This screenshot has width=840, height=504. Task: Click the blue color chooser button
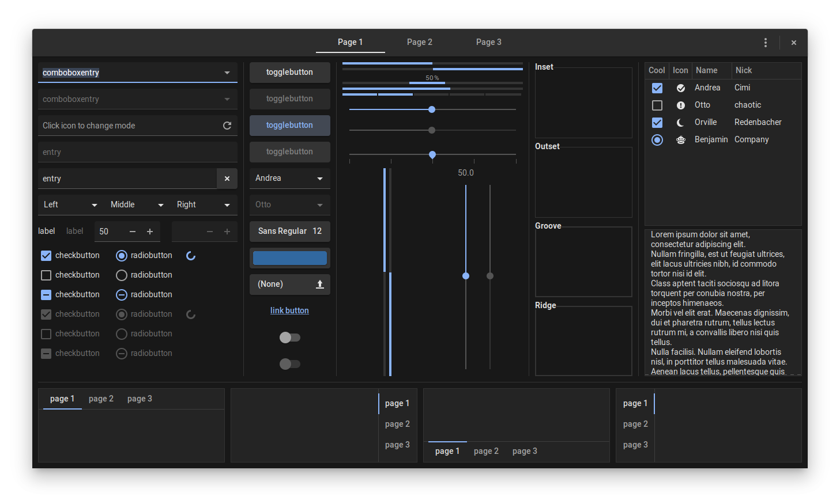tap(289, 258)
